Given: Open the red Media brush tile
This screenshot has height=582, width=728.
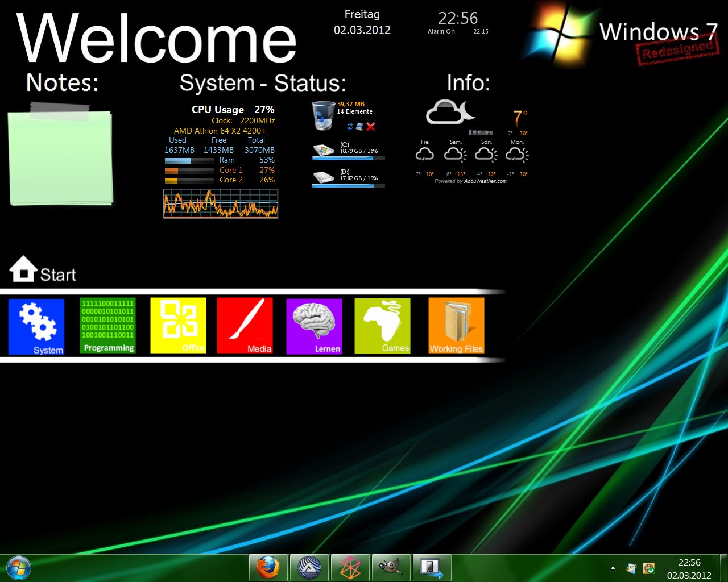Looking at the screenshot, I should 245,326.
